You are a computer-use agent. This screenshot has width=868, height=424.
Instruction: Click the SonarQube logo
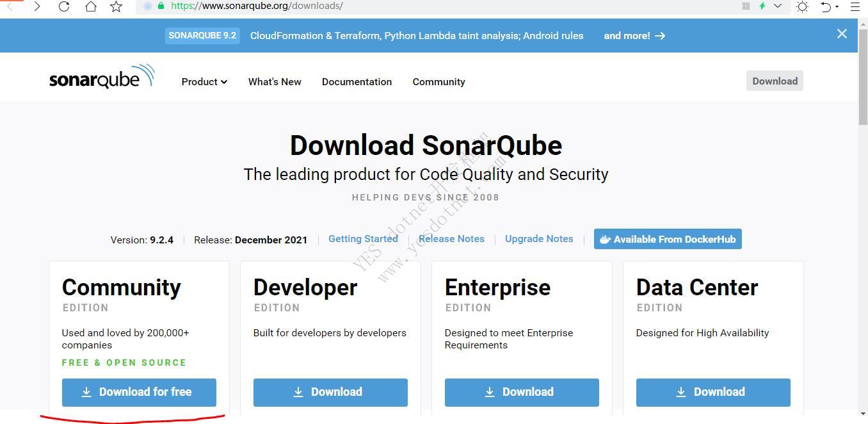click(x=102, y=77)
